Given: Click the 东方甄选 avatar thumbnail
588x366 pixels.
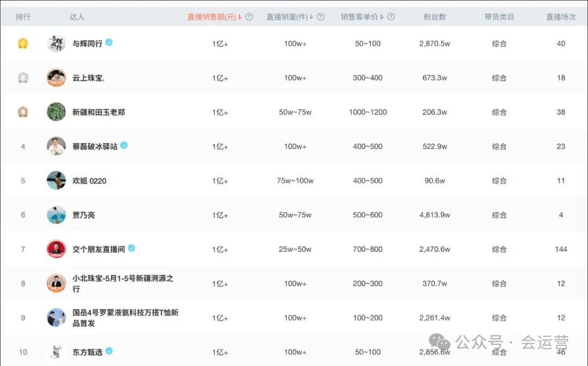Looking at the screenshot, I should (x=56, y=352).
